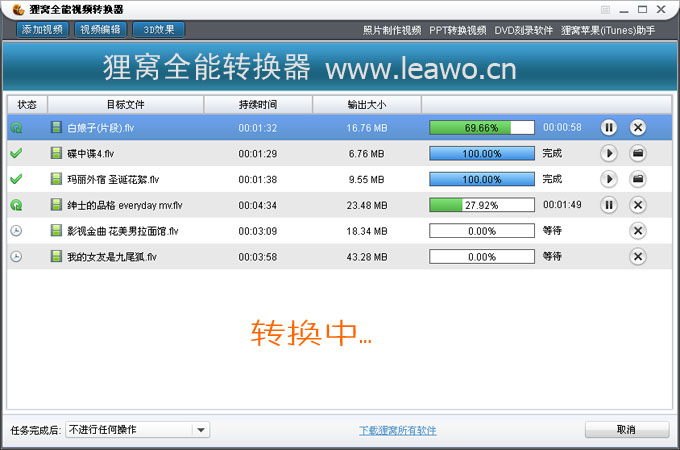680x450 pixels.
Task: Click film file icon of 影视金曲 花美男拉面馆.flv
Action: 56,230
